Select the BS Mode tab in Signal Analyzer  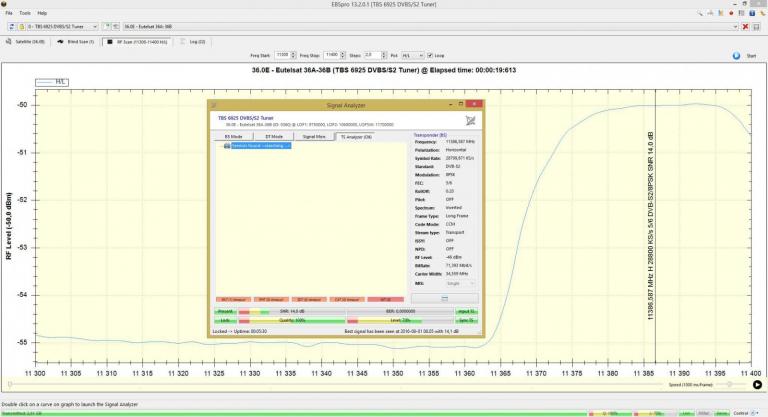coord(233,135)
